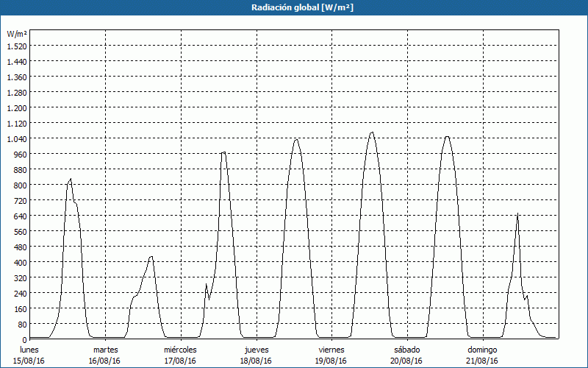This screenshot has height=368, width=588.
Task: Click the peak of Monday's radiation curve
Action: 71,179
